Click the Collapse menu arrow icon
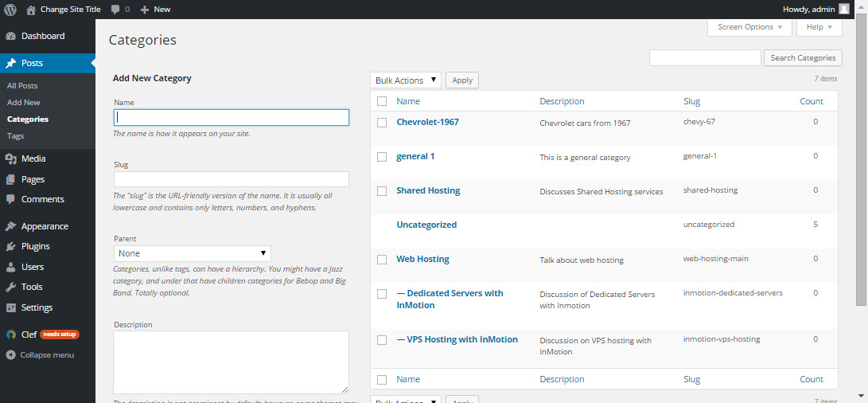 (10, 354)
